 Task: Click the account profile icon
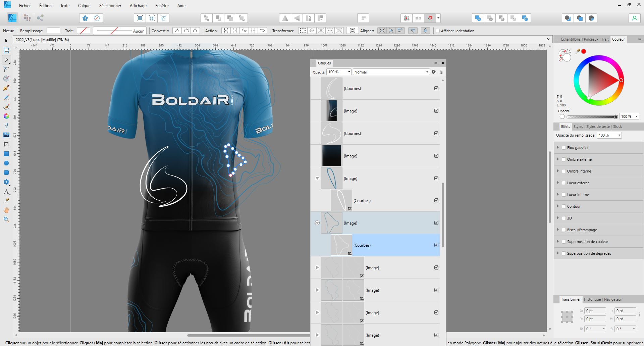pos(634,18)
